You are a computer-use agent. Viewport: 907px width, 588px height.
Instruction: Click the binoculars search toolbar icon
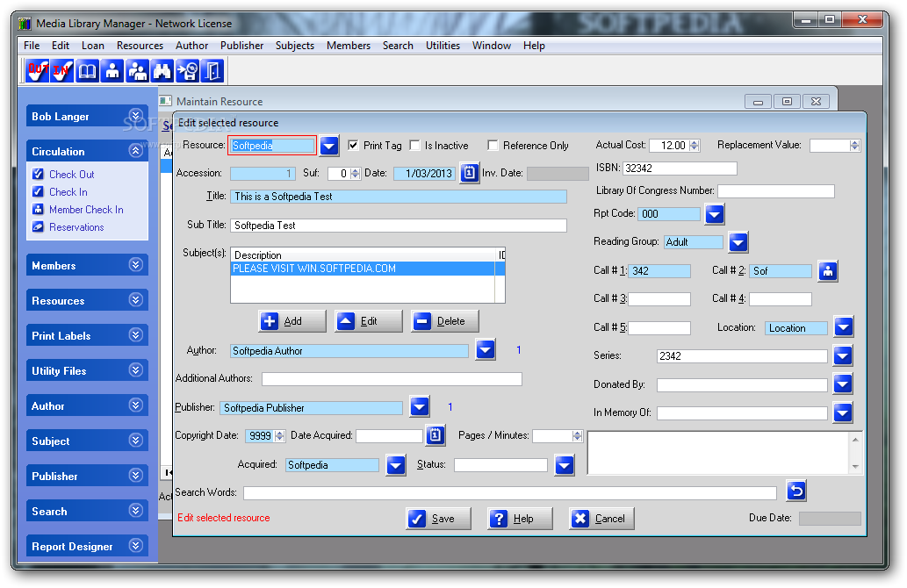[x=162, y=71]
